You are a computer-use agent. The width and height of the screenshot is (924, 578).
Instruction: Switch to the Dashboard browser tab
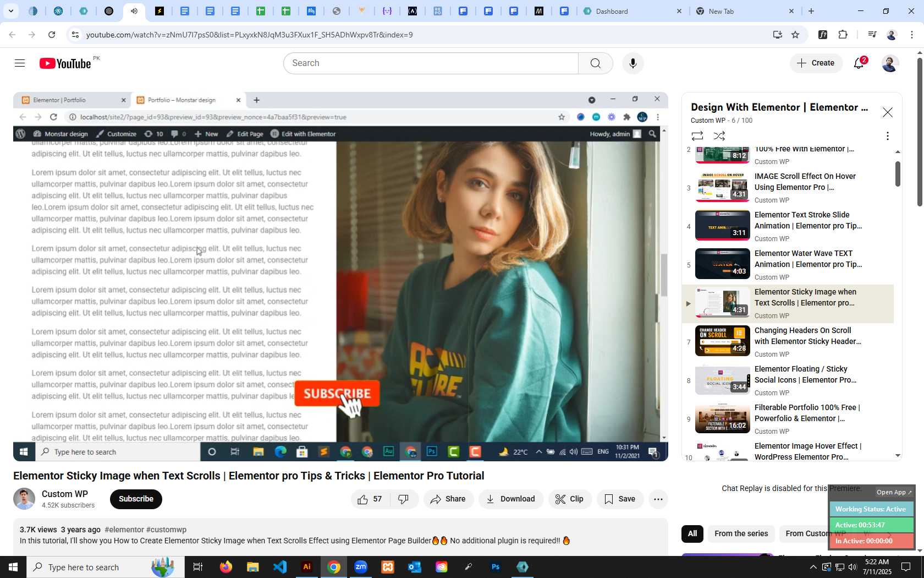(632, 11)
